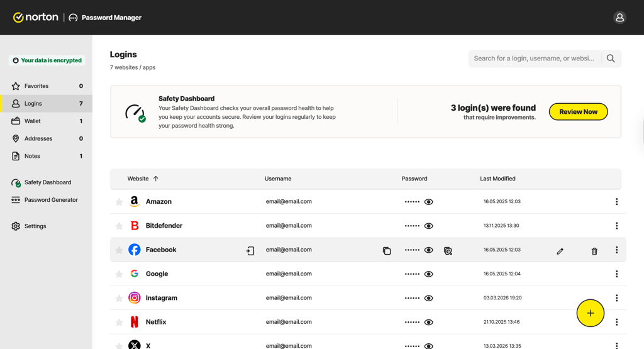
Task: Click Amazon's date 16.05.2025 12:03
Action: tap(502, 202)
